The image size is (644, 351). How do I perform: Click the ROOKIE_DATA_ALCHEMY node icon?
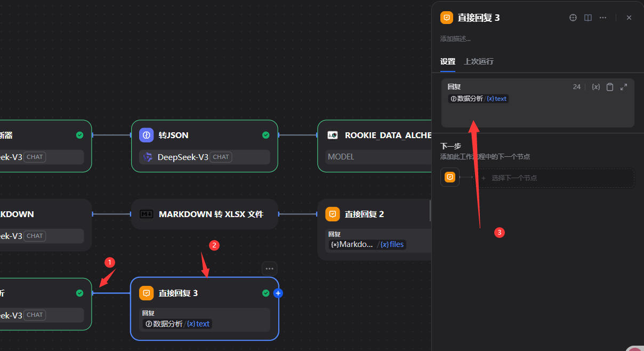333,135
